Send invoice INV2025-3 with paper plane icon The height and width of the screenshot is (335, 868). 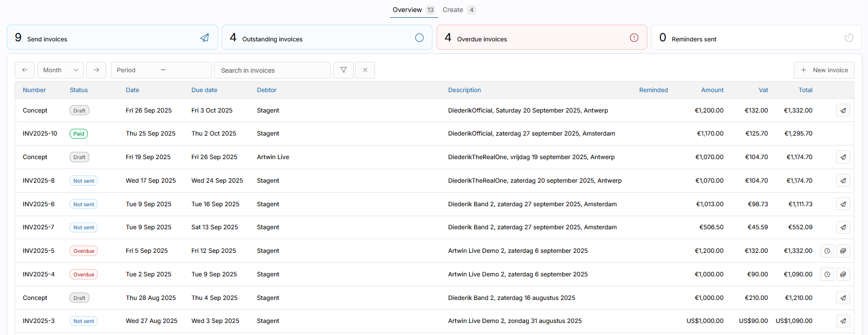click(843, 321)
